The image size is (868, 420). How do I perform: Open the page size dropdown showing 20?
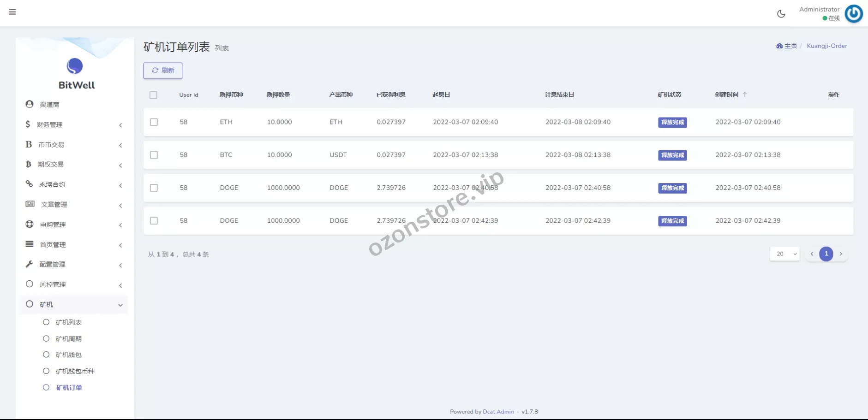[x=784, y=254]
